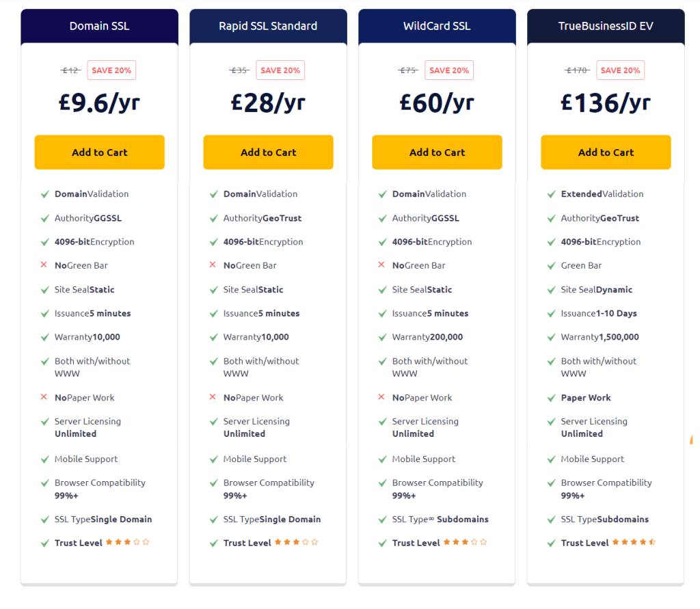Screen dimensions: 700x609
Task: Click the checkmark beside Rapid SSL Mobile Support
Action: [214, 459]
